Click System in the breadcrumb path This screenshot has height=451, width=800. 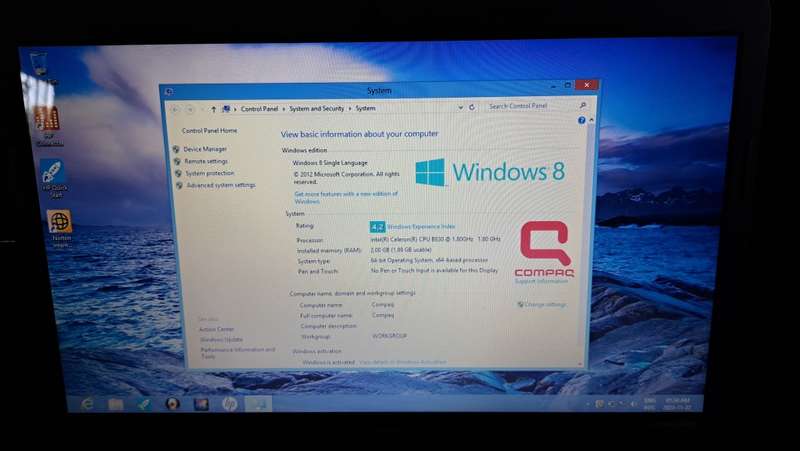click(365, 108)
